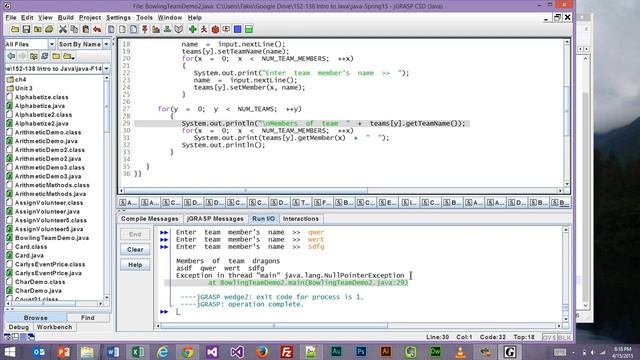Select the Debug tab

tap(19, 327)
